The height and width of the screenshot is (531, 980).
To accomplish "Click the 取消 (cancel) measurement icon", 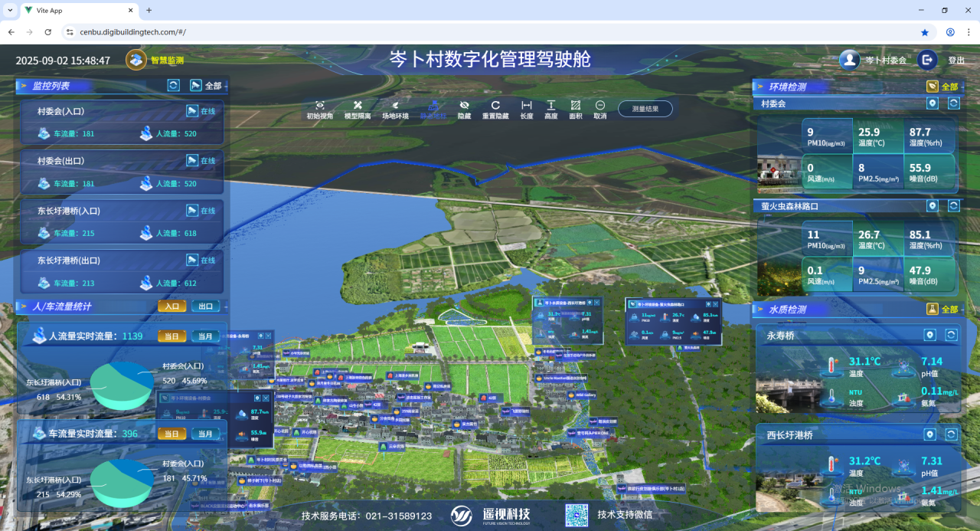I will click(x=600, y=106).
